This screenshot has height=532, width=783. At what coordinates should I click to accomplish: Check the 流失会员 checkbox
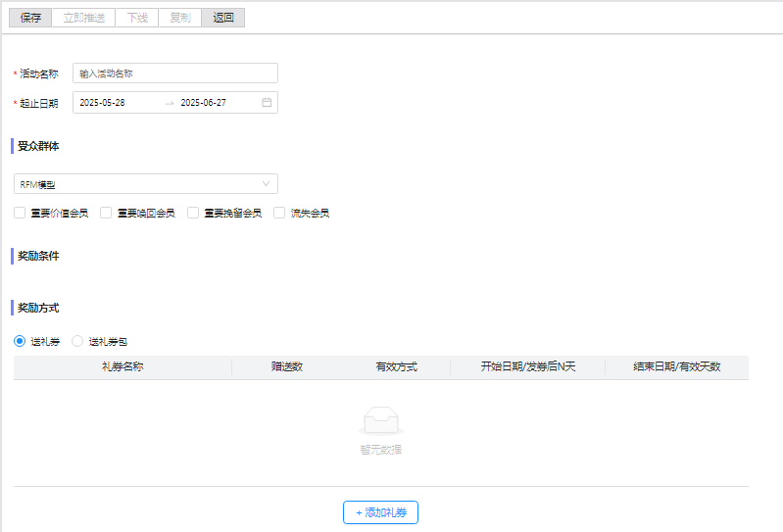pyautogui.click(x=279, y=214)
